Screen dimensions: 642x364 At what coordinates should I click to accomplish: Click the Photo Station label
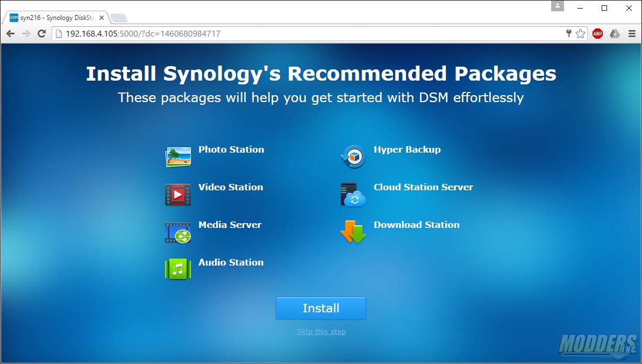[231, 149]
